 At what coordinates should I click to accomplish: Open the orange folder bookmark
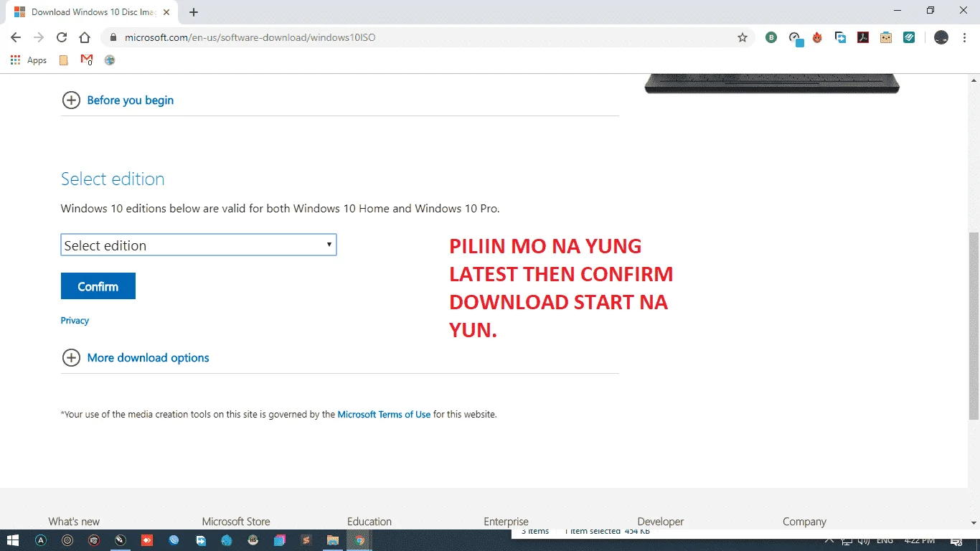click(x=64, y=60)
